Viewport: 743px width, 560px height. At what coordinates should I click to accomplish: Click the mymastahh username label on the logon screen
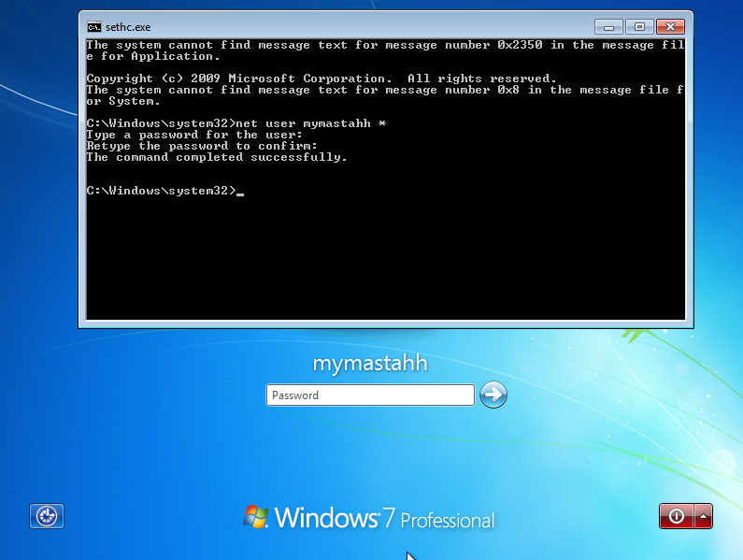(x=370, y=364)
